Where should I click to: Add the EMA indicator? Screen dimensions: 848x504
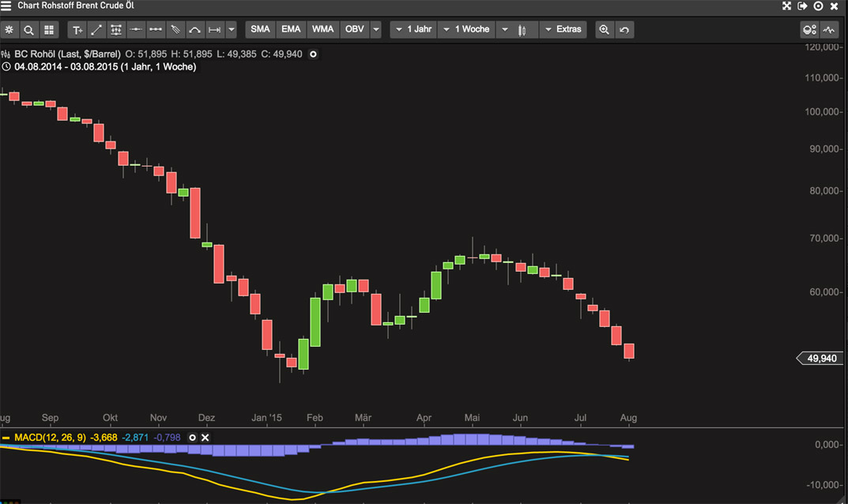point(291,29)
